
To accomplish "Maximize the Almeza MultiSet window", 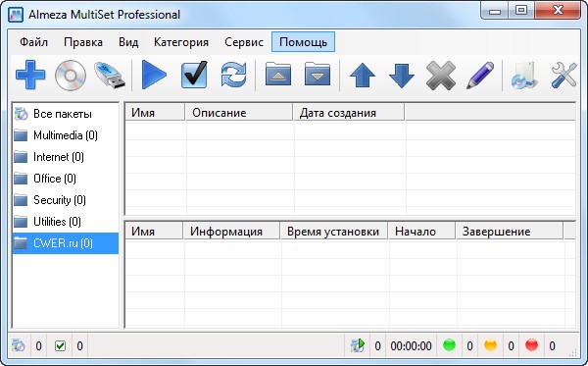I will pos(521,10).
